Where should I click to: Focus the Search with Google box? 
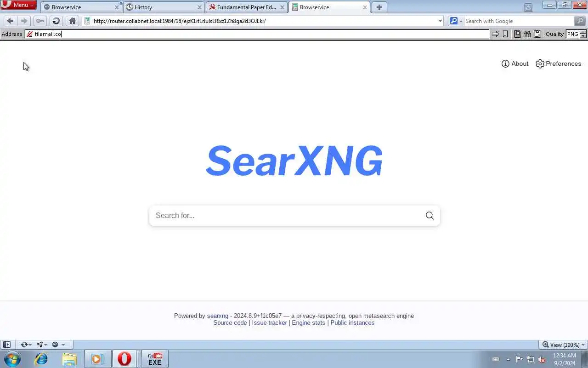[x=519, y=21]
